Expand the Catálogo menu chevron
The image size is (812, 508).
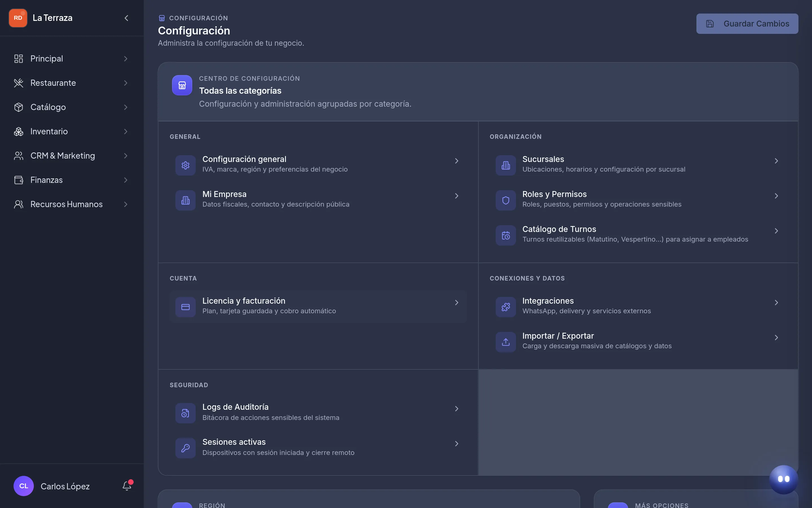point(126,107)
